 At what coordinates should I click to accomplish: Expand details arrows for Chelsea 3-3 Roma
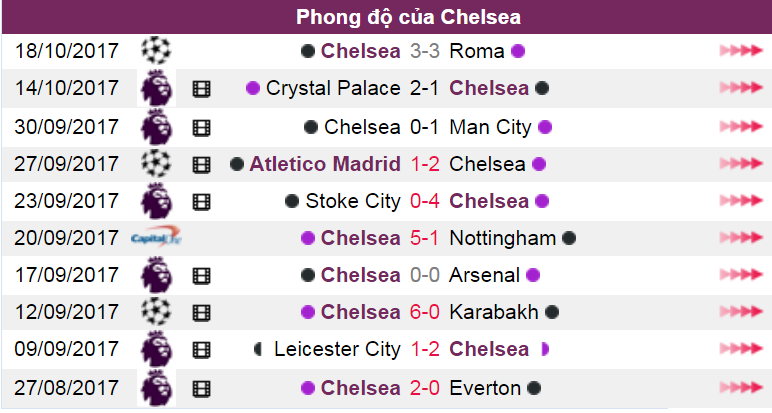pos(741,50)
